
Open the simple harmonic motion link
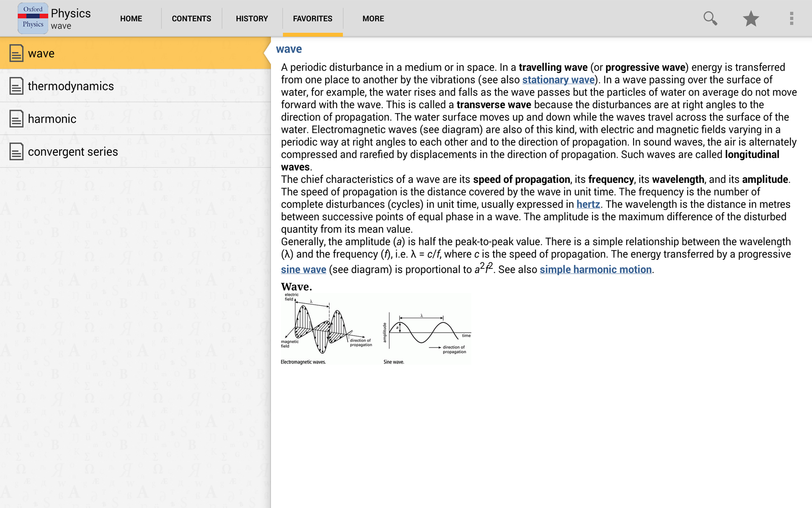[x=595, y=269]
